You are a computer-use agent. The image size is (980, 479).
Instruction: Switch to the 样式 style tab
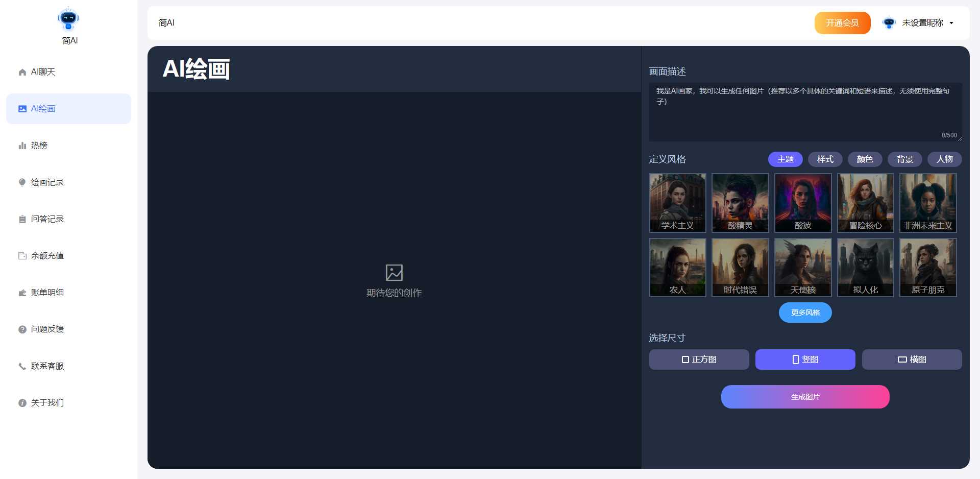point(824,159)
